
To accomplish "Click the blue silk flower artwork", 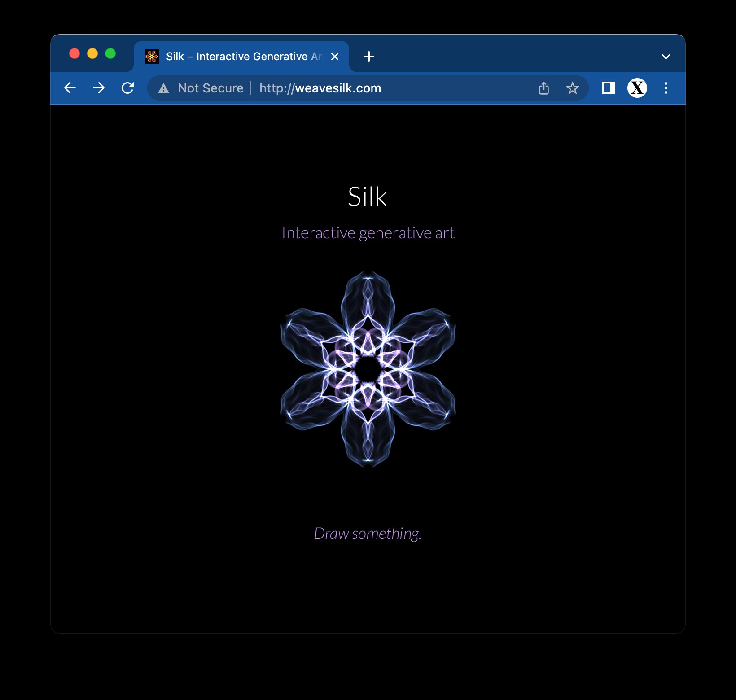I will (x=368, y=369).
